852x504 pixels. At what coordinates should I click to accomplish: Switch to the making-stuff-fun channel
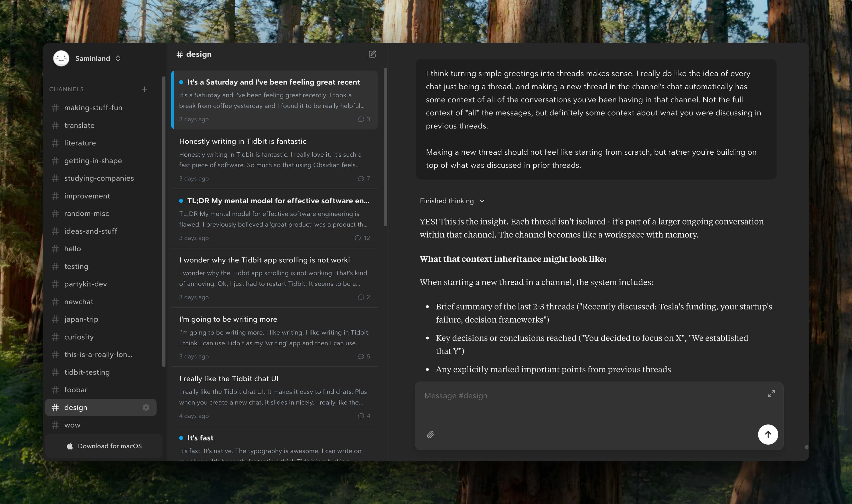coord(93,108)
